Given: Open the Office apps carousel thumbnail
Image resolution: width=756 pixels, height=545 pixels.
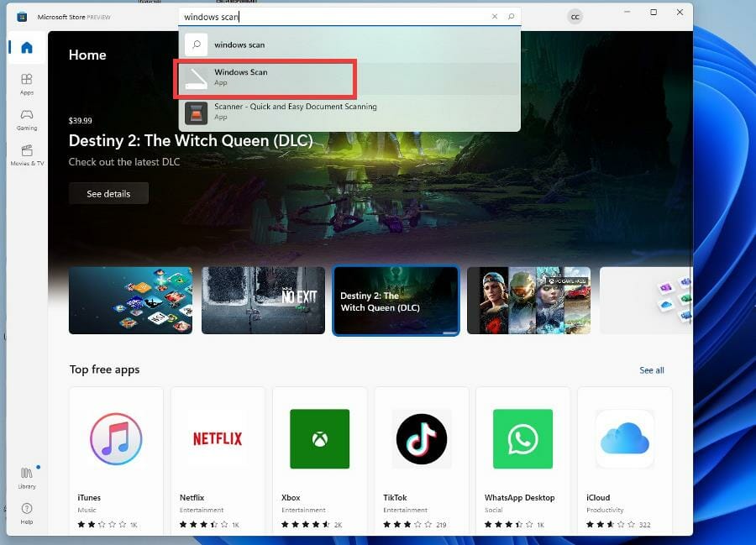Looking at the screenshot, I should point(646,300).
